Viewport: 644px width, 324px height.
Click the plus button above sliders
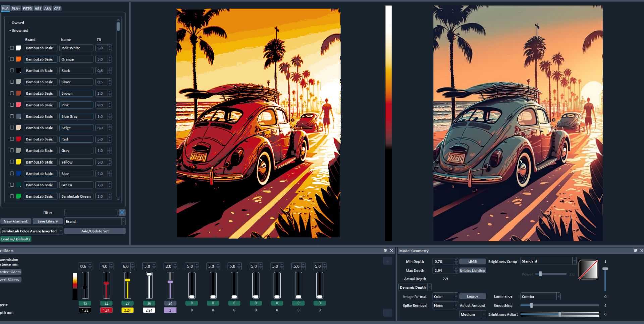pyautogui.click(x=388, y=261)
